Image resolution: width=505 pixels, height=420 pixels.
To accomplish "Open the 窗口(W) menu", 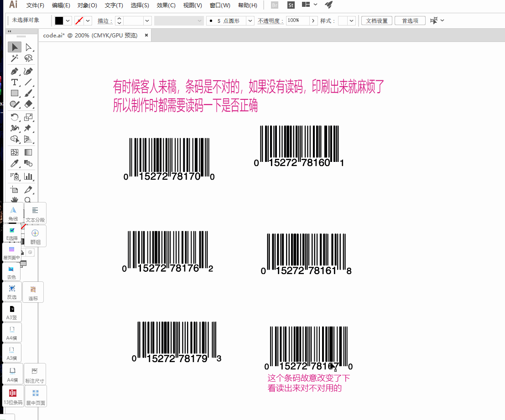I will 220,5.
